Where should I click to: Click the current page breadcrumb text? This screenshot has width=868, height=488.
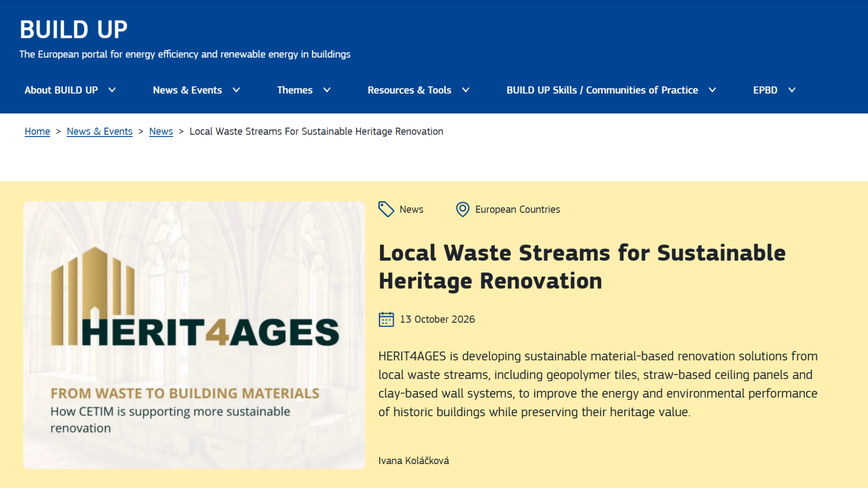tap(316, 131)
